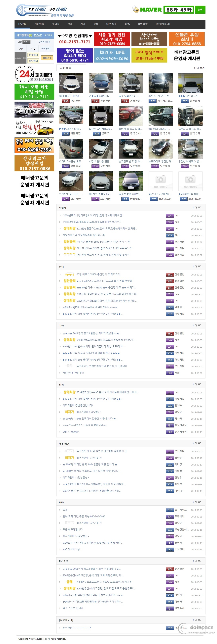Click the 상단배너 admin button
This screenshot has width=217, height=644.
(x=33, y=61)
